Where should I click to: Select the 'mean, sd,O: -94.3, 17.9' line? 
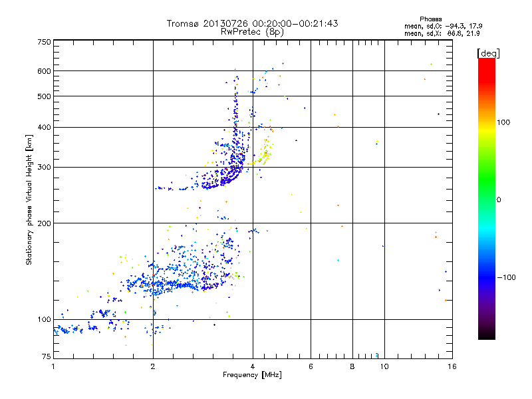(x=443, y=26)
